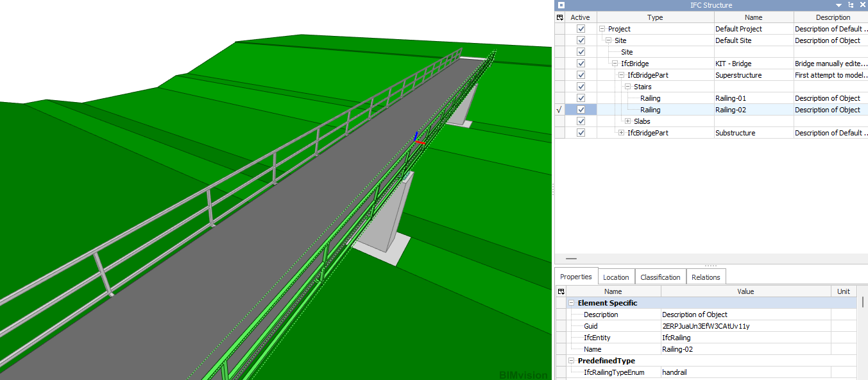The width and height of the screenshot is (868, 380).
Task: Click the Value column header in Properties
Action: [x=745, y=291]
